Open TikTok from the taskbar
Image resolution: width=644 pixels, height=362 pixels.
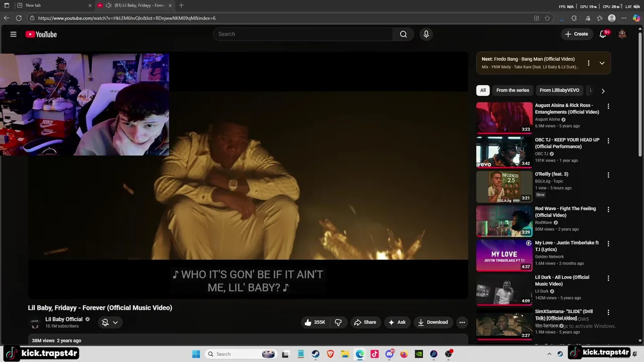click(374, 354)
